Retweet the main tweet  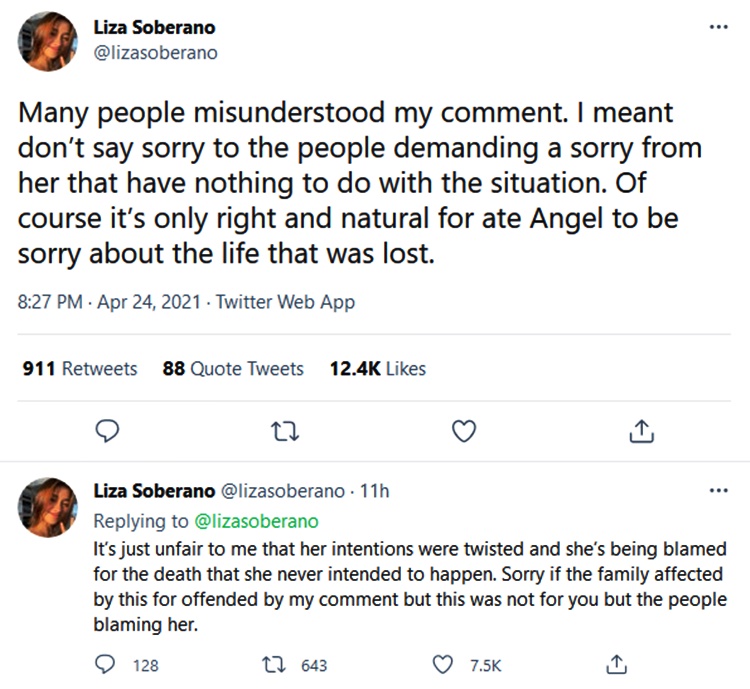(286, 431)
